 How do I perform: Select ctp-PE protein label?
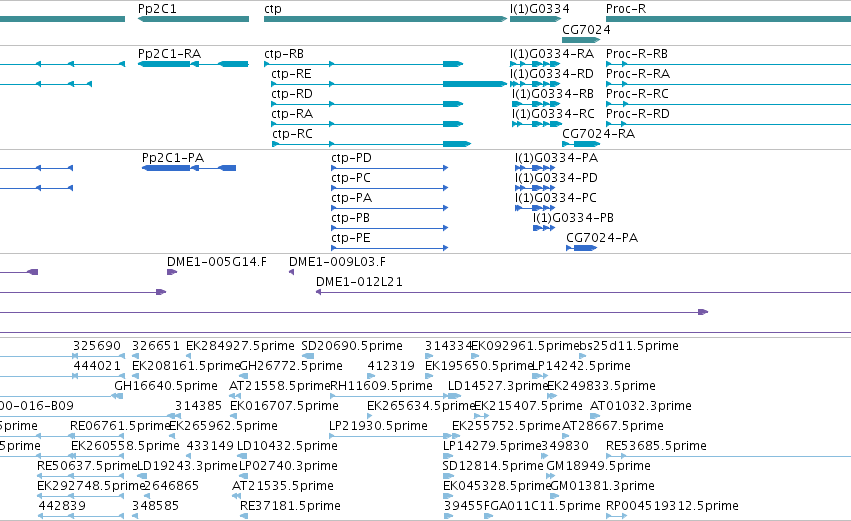click(351, 238)
